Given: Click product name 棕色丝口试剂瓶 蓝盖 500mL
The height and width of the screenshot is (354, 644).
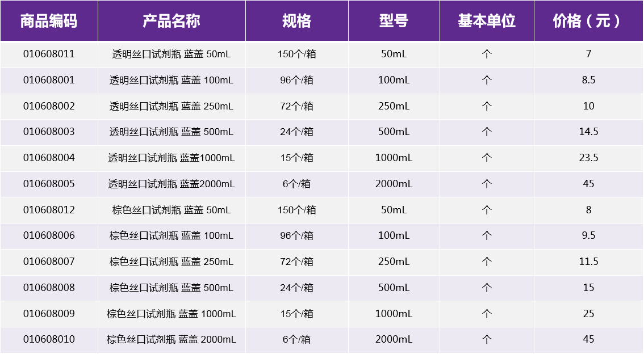Looking at the screenshot, I should pos(172,288).
